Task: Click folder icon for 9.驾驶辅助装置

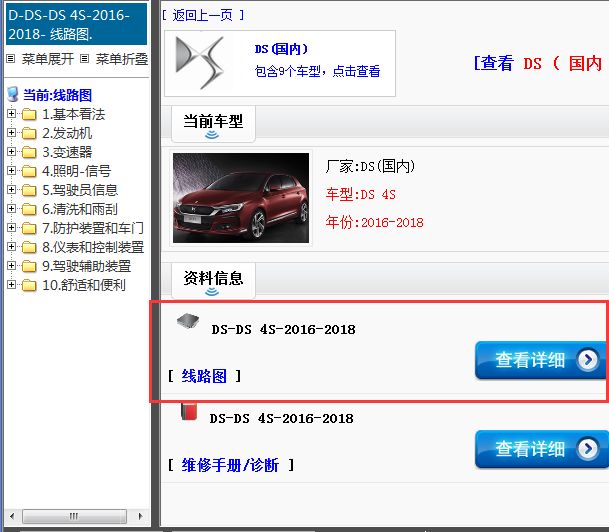Action: pos(29,266)
